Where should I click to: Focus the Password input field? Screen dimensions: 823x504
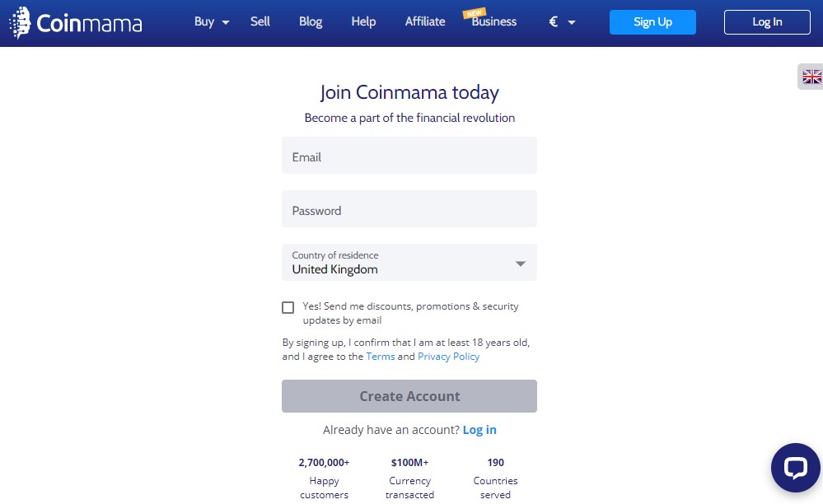[409, 208]
